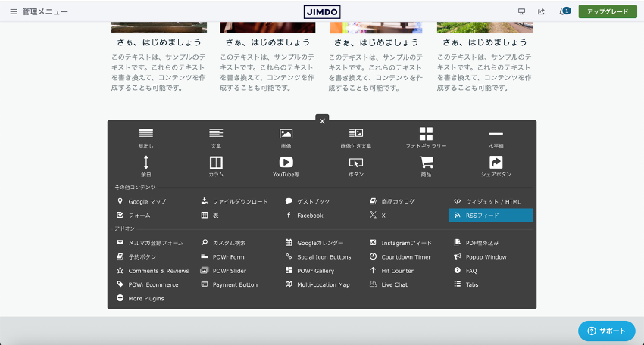The image size is (644, 345).
Task: Insert the Tabs add-on
Action: pyautogui.click(x=467, y=284)
